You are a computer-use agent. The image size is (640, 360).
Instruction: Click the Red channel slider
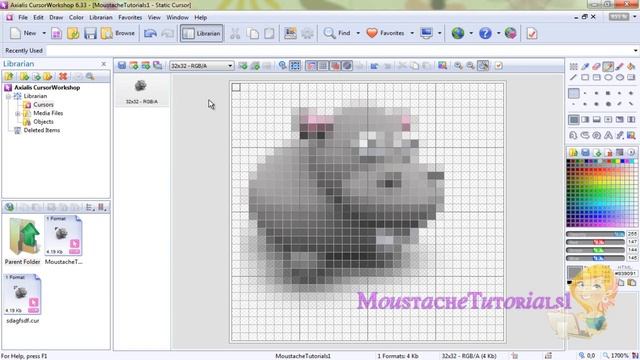(x=595, y=242)
